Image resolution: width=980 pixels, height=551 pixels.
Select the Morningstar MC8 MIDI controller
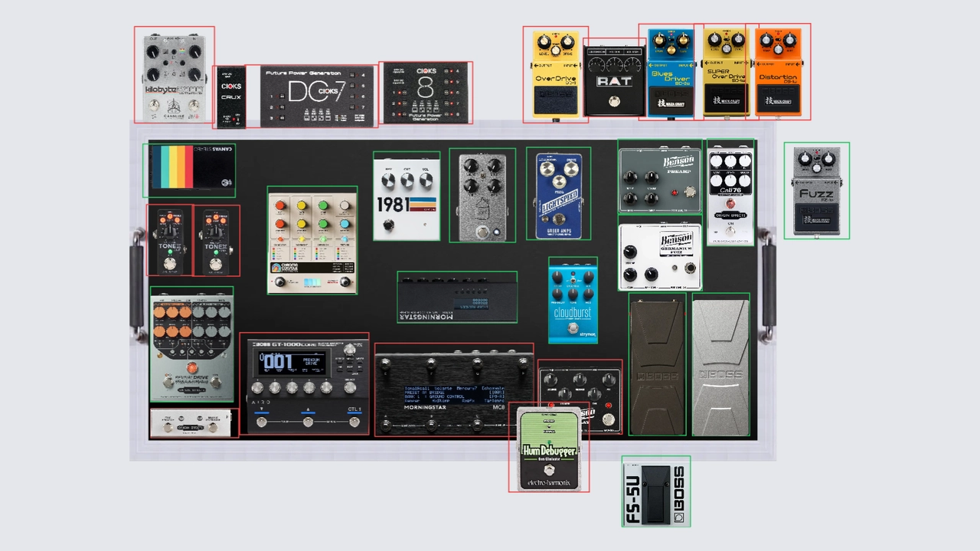pos(454,390)
